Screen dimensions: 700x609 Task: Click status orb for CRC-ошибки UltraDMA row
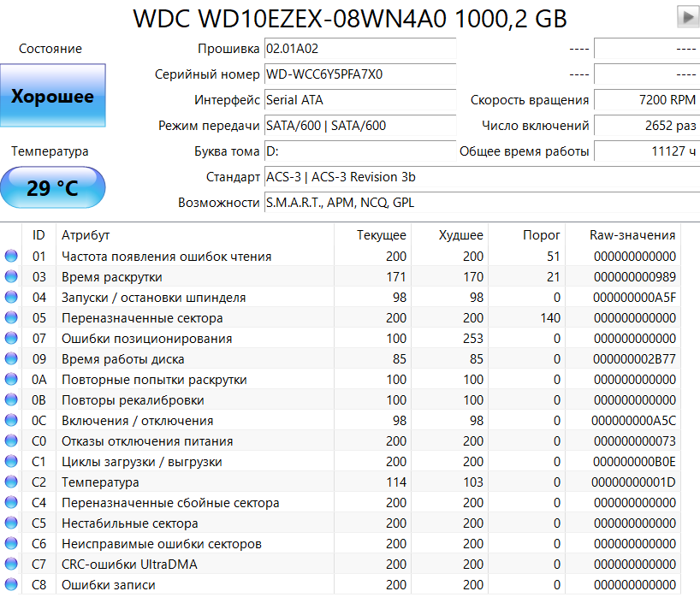coord(11,564)
